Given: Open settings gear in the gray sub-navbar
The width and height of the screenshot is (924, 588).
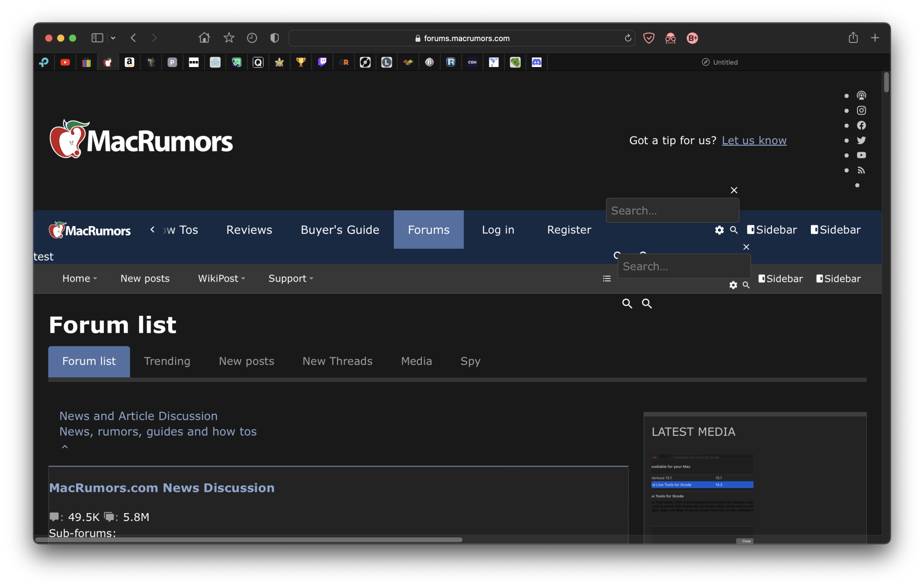Looking at the screenshot, I should tap(733, 285).
